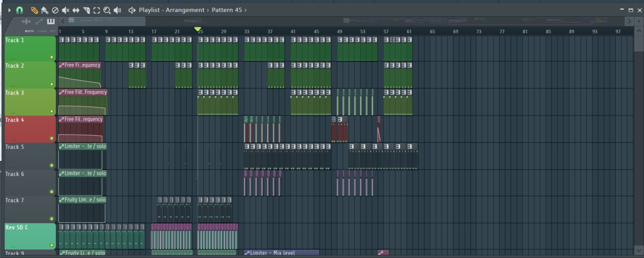Jump to bar 33 on timeline ruler
The width and height of the screenshot is (644, 258).
pyautogui.click(x=247, y=32)
